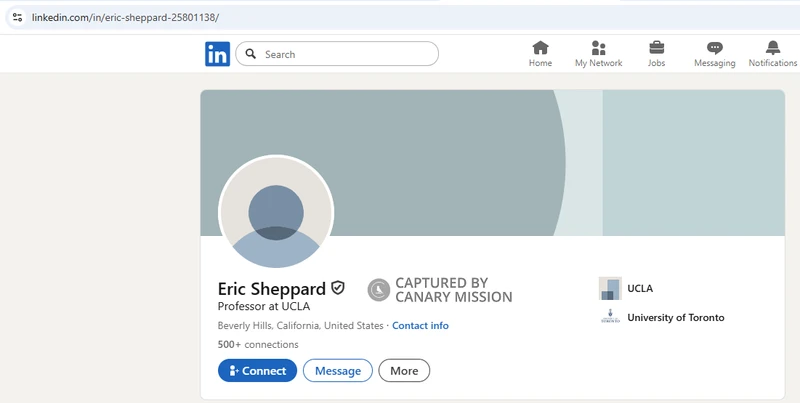Click the Beverly Hills, California location text
The image size is (800, 403).
(x=301, y=325)
